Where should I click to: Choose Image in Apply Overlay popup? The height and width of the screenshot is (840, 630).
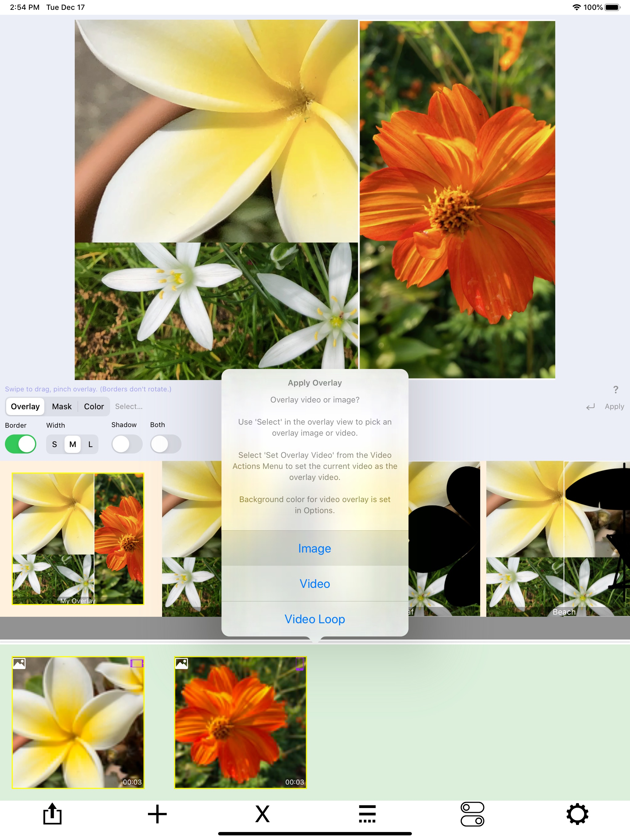pos(315,548)
